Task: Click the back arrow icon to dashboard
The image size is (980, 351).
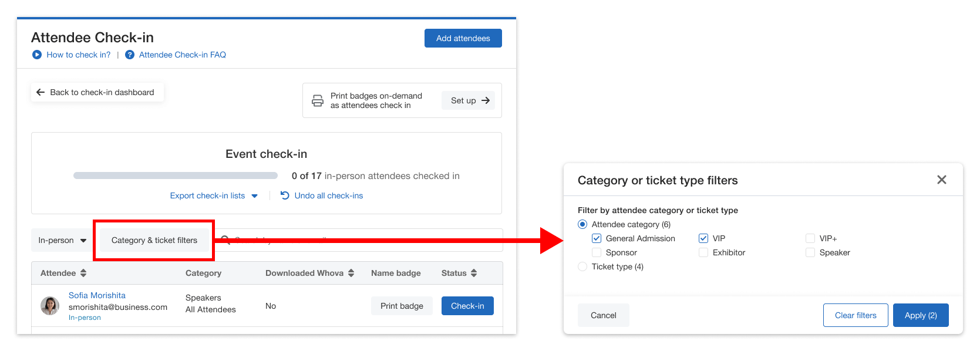Action: click(41, 92)
